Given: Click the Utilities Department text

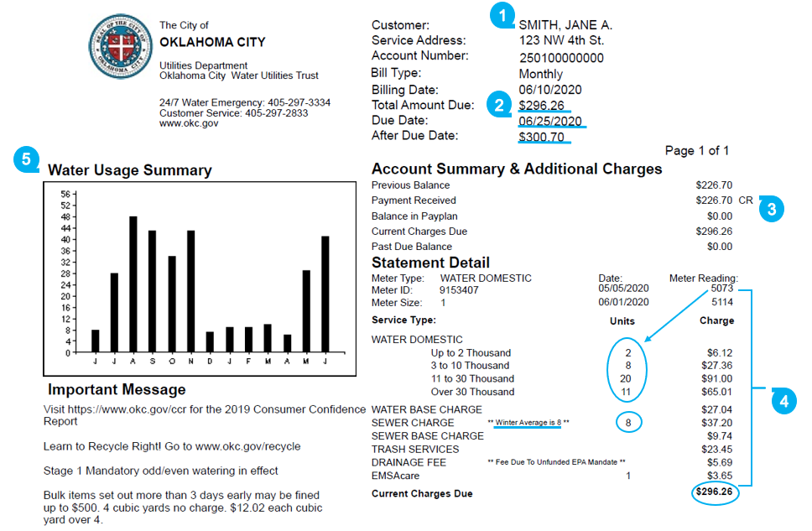Looking at the screenshot, I should [204, 65].
